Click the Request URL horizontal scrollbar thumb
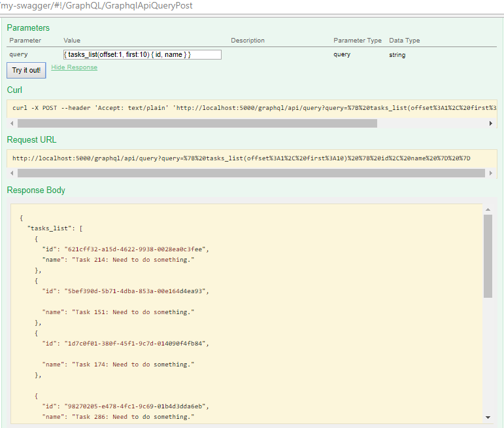Screen dimensions: 504x428 252,173
